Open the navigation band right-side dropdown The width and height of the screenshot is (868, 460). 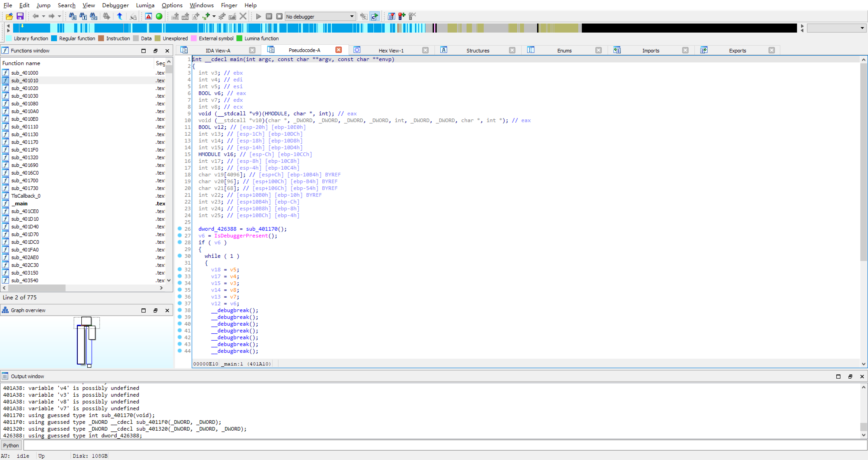click(x=836, y=28)
